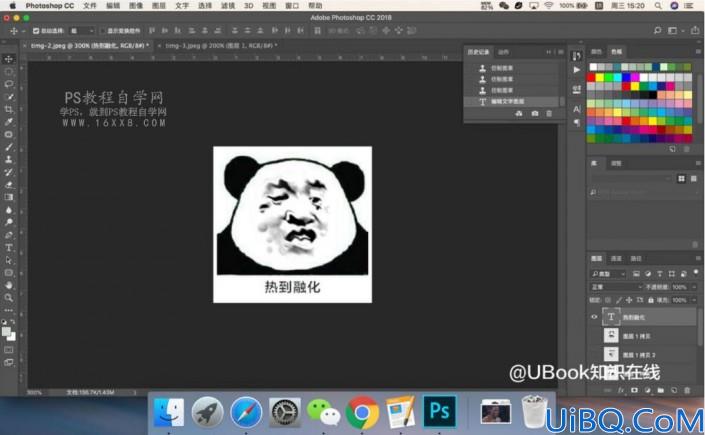The height and width of the screenshot is (435, 705).
Task: Select the Hand tool
Action: (9, 285)
